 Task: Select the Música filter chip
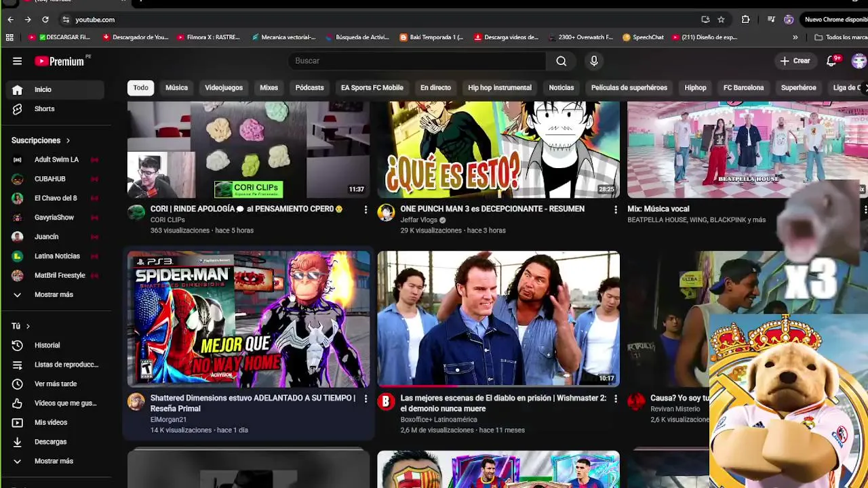click(176, 87)
